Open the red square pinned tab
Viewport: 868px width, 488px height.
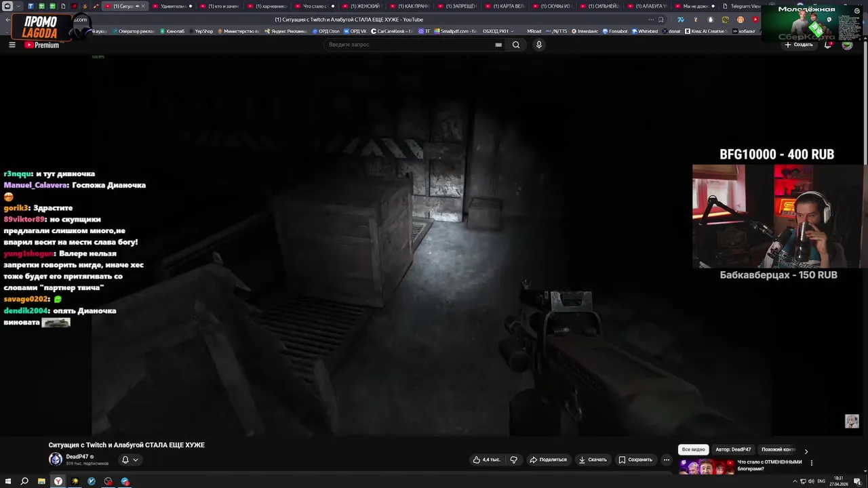point(74,6)
